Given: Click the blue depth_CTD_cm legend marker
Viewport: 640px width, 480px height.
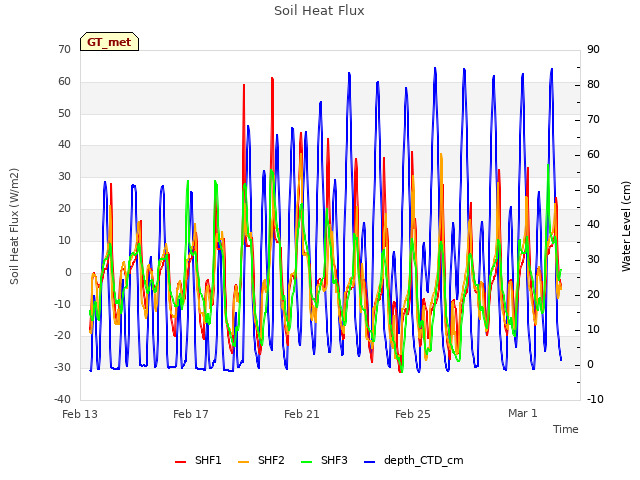Looking at the screenshot, I should 369,462.
